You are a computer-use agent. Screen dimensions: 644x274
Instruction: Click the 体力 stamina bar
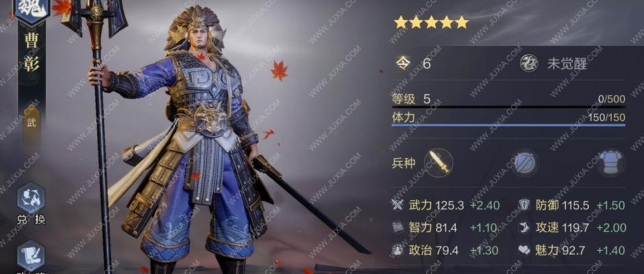coord(508,125)
